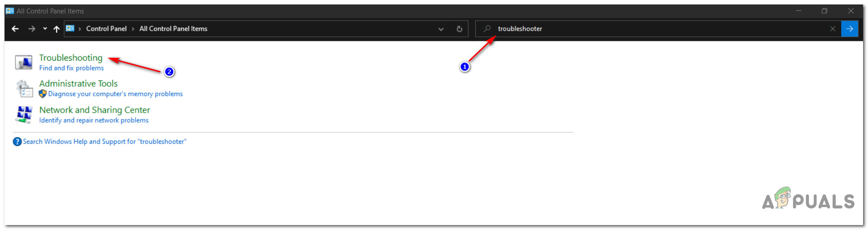This screenshot has width=868, height=230.
Task: Click inside the troubleshooter search field
Action: coord(658,29)
